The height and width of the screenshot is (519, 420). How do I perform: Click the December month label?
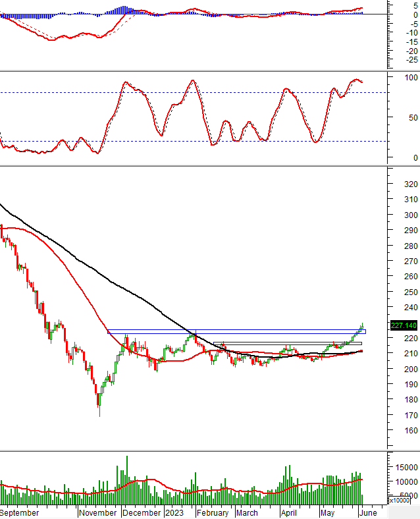[x=142, y=512]
